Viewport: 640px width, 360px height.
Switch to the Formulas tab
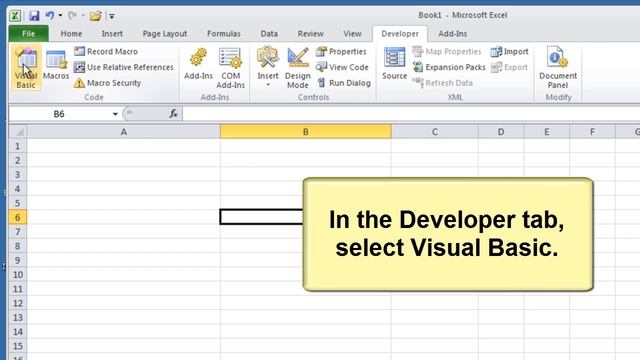tap(224, 33)
